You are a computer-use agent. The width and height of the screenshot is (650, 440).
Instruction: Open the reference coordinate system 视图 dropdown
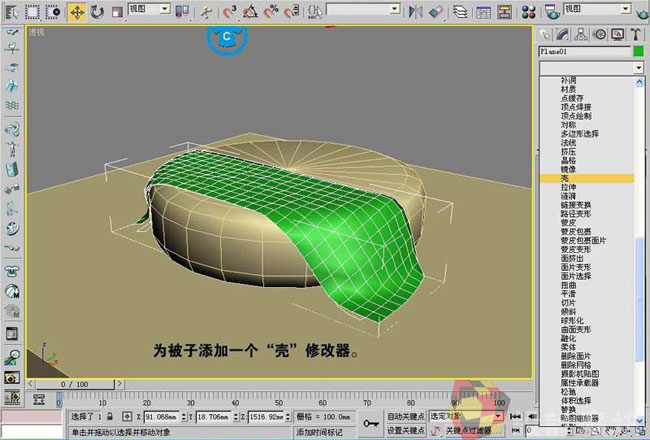149,9
